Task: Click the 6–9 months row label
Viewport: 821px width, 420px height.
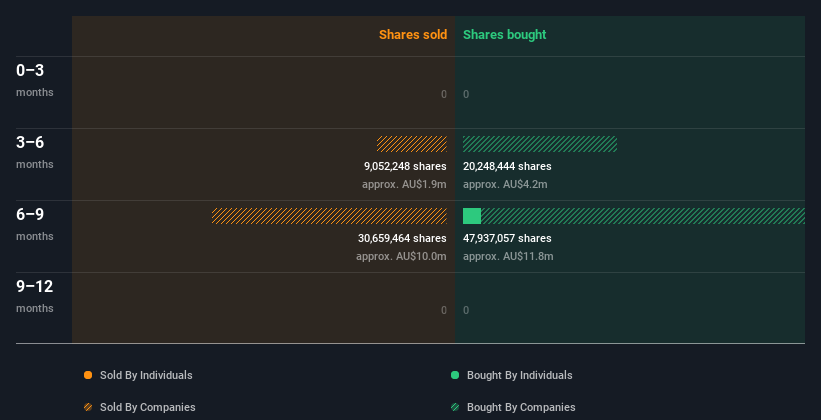Action: 35,224
